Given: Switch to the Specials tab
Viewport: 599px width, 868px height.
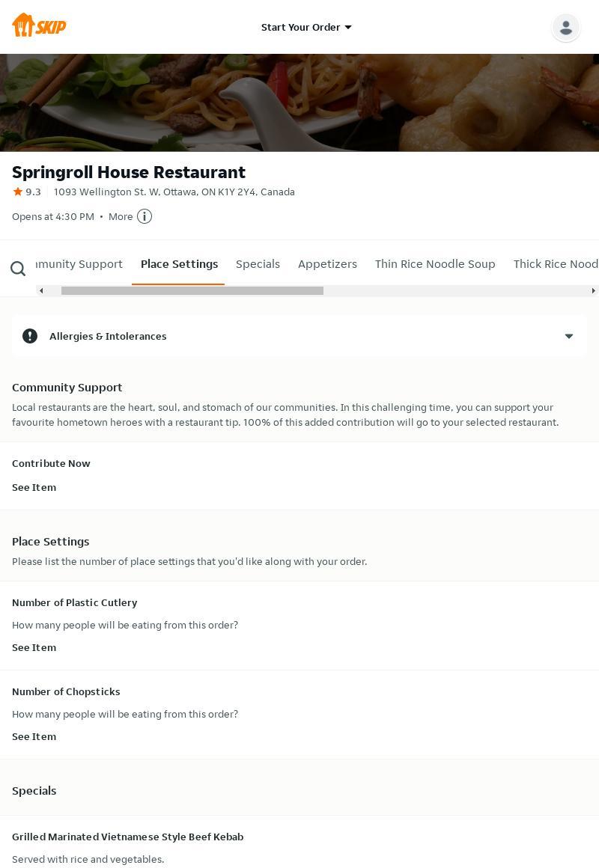Looking at the screenshot, I should pyautogui.click(x=258, y=264).
